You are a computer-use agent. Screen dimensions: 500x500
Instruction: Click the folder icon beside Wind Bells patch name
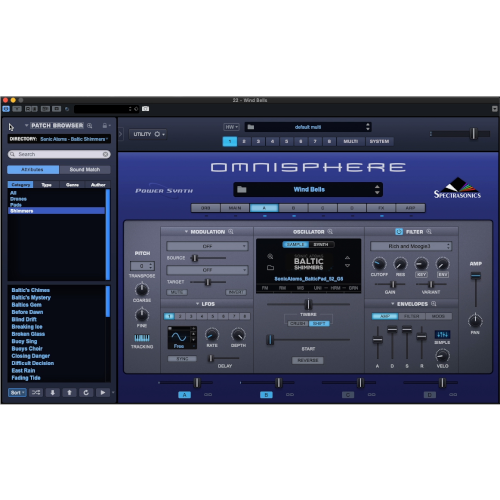pyautogui.click(x=242, y=190)
